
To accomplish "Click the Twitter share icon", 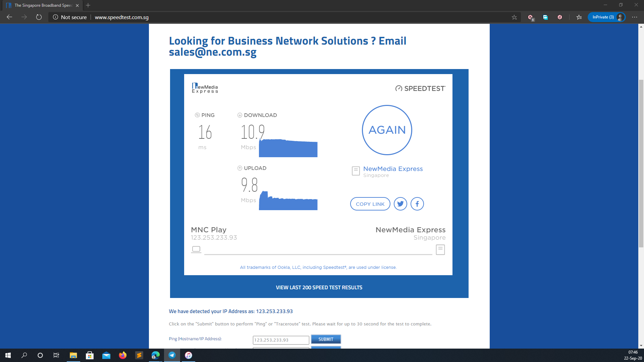I will pos(400,204).
